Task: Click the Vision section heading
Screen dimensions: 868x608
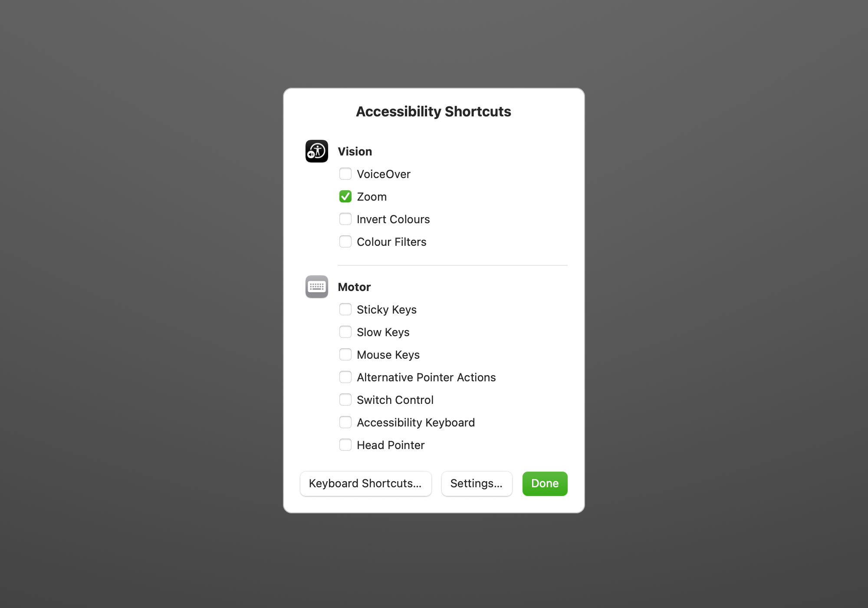Action: (355, 152)
